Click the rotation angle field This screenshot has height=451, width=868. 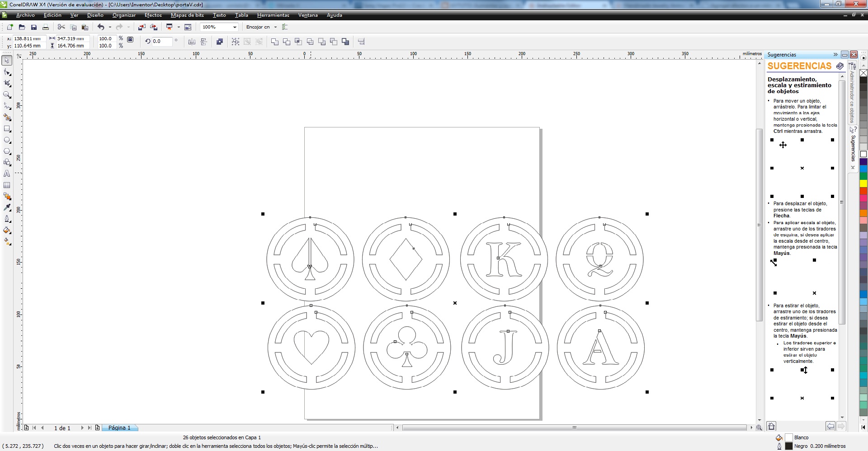(162, 41)
